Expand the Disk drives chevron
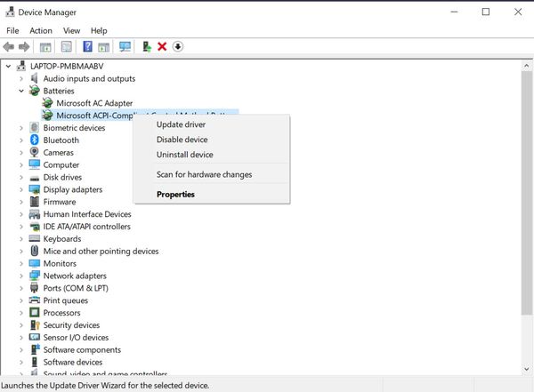 21,177
